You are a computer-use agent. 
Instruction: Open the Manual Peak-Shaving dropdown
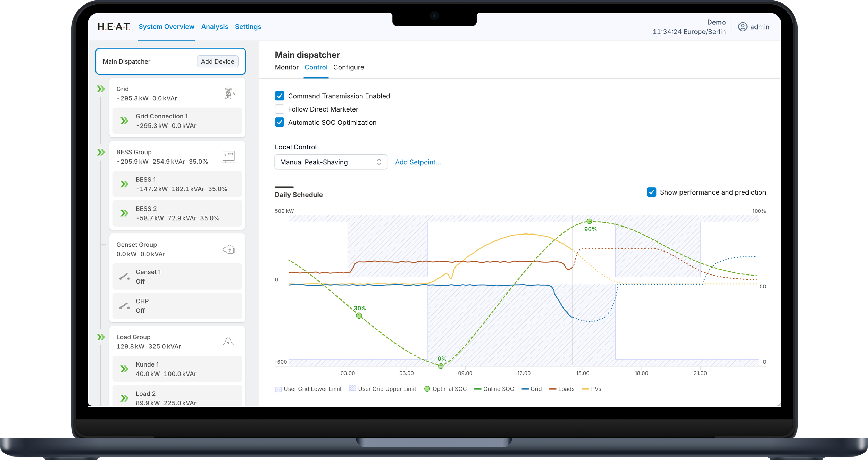coord(331,162)
